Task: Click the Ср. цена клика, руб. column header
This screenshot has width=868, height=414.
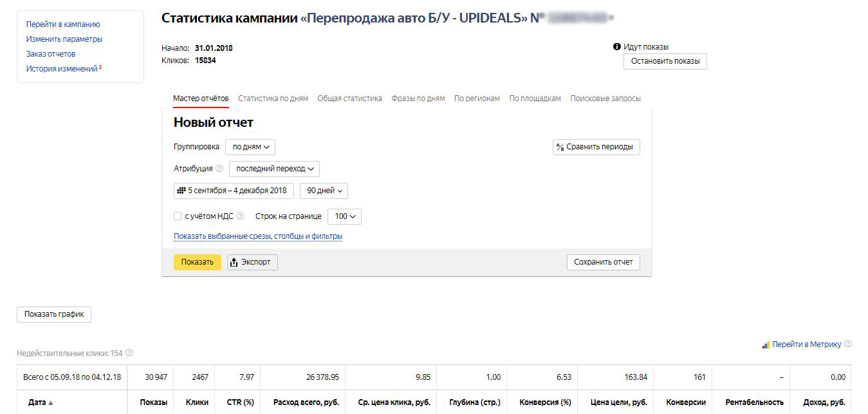Action: point(394,402)
